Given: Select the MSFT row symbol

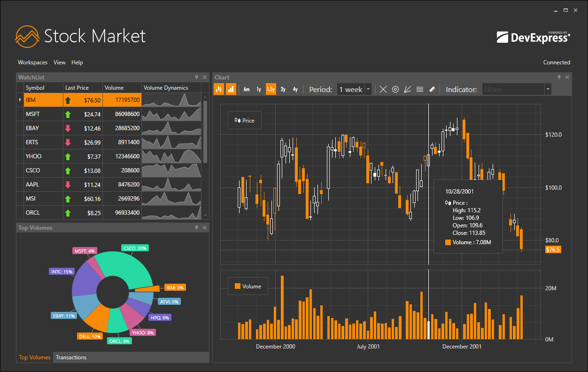Looking at the screenshot, I should coord(33,114).
